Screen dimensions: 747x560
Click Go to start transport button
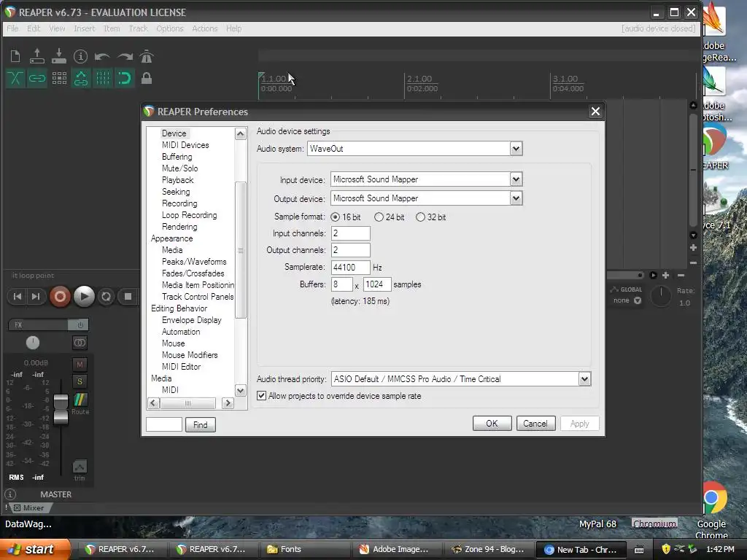pyautogui.click(x=18, y=297)
